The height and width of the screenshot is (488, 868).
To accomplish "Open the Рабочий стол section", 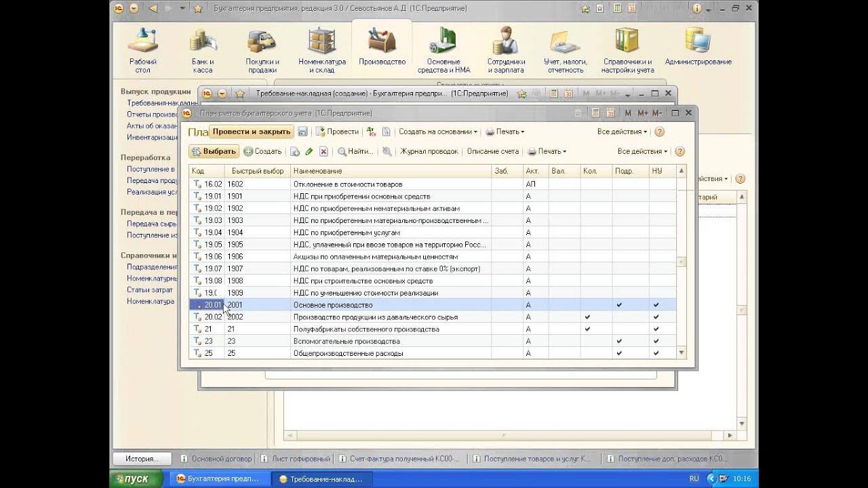I will (x=143, y=50).
